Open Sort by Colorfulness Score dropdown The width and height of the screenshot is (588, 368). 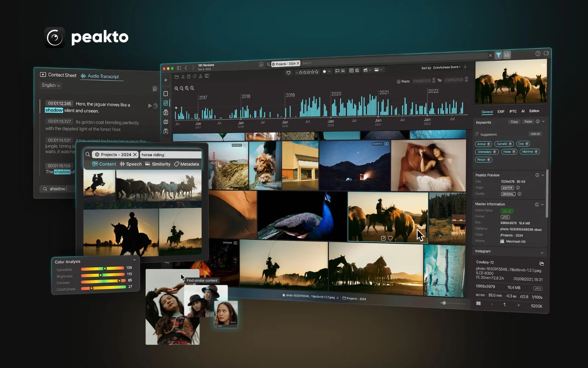(x=447, y=67)
